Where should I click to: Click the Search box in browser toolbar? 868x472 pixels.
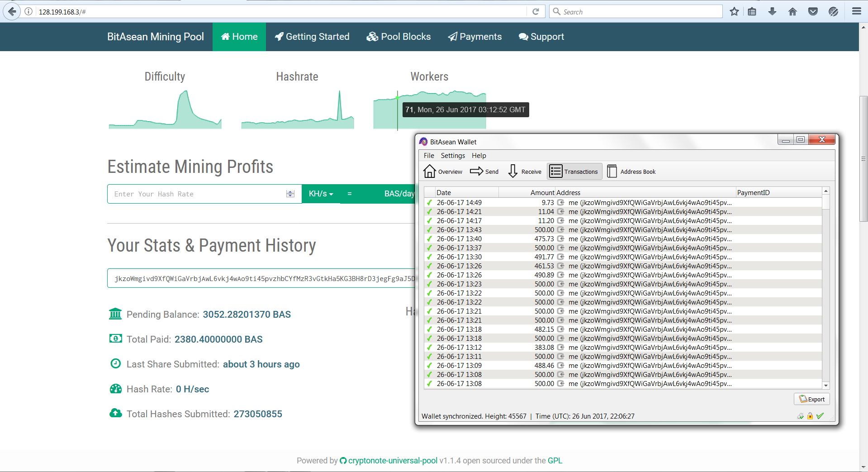(x=636, y=12)
